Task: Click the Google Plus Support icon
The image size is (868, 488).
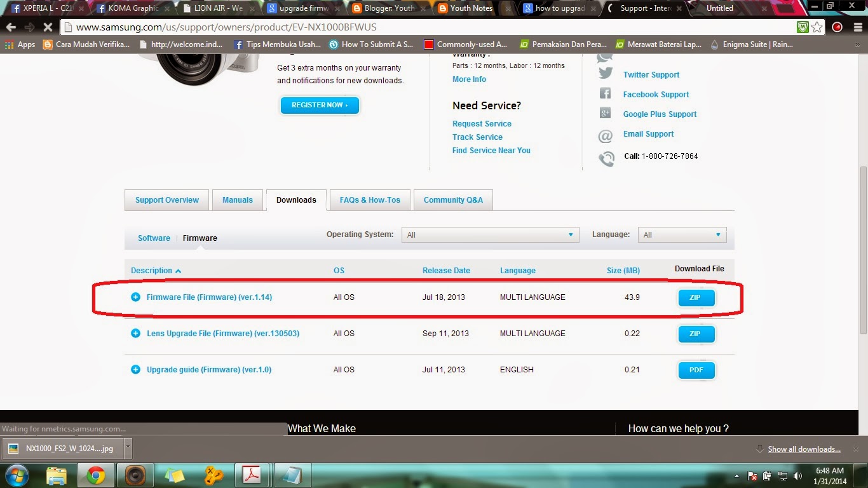Action: coord(606,114)
